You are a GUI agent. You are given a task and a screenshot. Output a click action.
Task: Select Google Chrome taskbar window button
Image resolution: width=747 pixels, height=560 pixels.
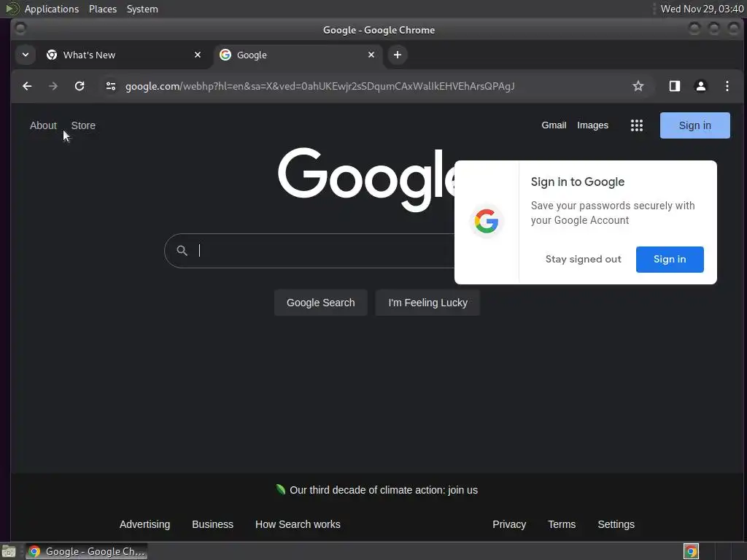click(x=86, y=551)
